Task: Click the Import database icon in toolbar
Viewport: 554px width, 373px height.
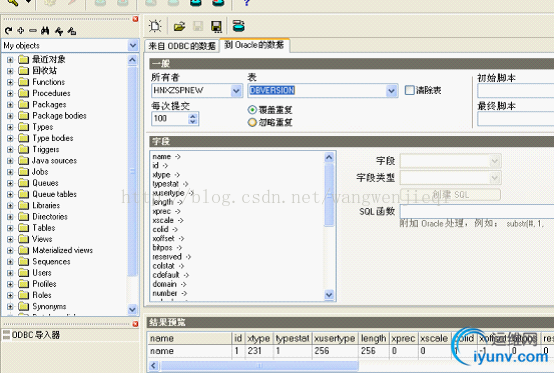Action: click(x=239, y=26)
